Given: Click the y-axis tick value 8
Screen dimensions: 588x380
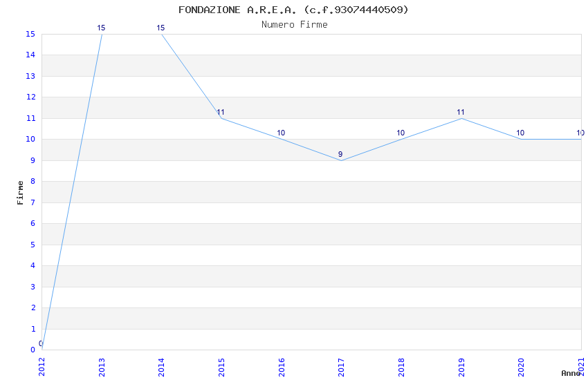Looking at the screenshot, I should (x=33, y=182).
